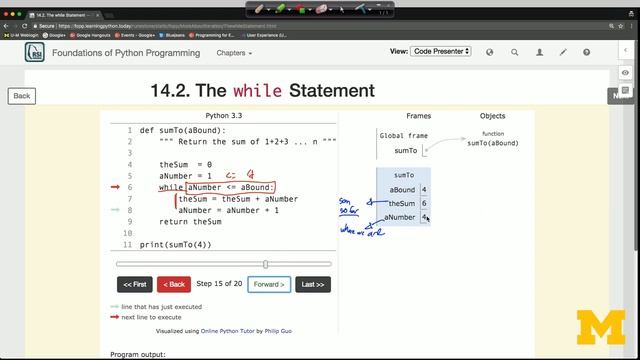Image resolution: width=640 pixels, height=360 pixels.
Task: Open the Online Python Tutor link
Action: [x=227, y=331]
